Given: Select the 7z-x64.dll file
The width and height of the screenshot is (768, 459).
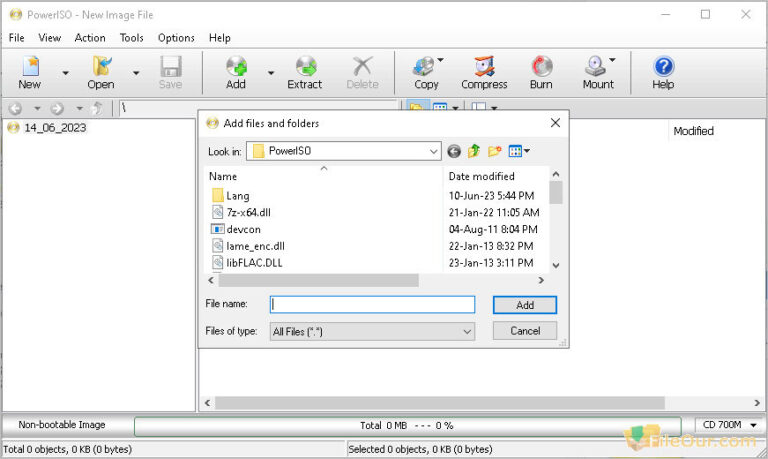Looking at the screenshot, I should coord(241,213).
